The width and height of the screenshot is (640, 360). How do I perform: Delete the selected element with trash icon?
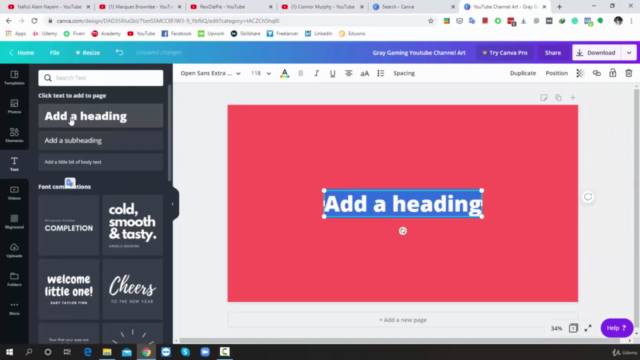click(629, 73)
